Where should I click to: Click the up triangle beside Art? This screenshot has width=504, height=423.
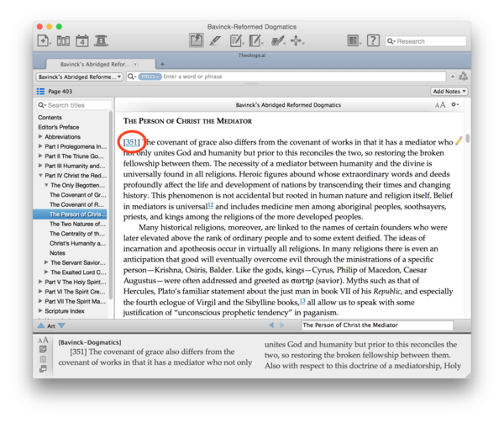[x=41, y=325]
